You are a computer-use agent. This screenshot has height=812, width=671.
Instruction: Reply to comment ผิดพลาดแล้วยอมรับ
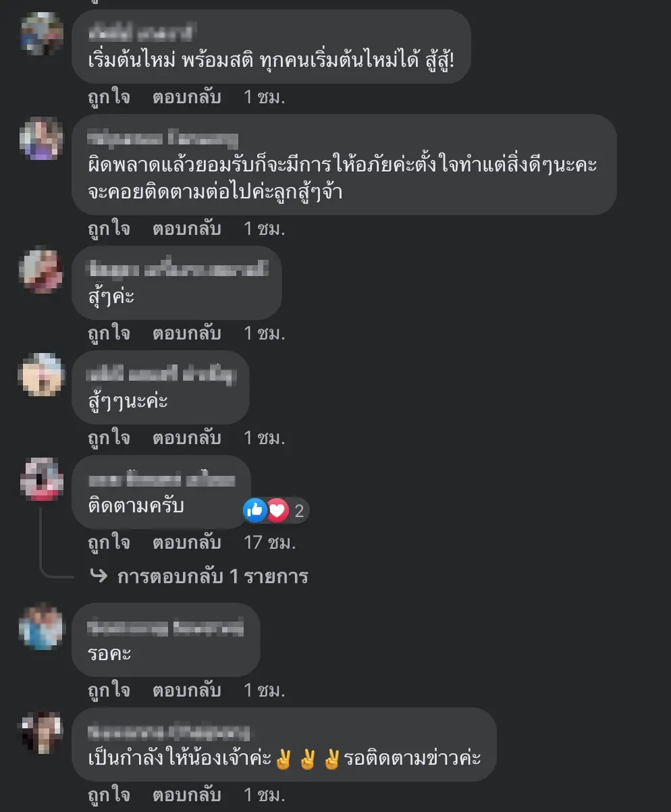(x=187, y=229)
